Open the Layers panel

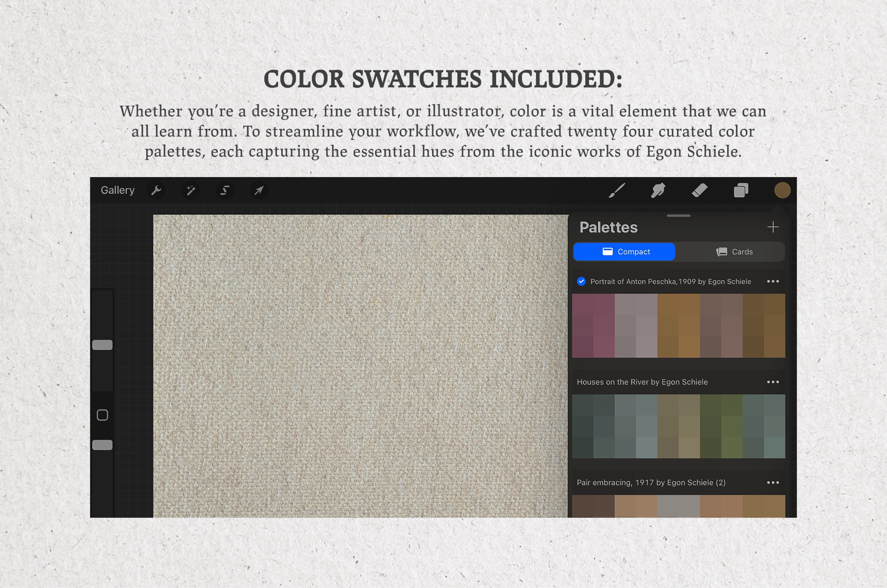741,190
